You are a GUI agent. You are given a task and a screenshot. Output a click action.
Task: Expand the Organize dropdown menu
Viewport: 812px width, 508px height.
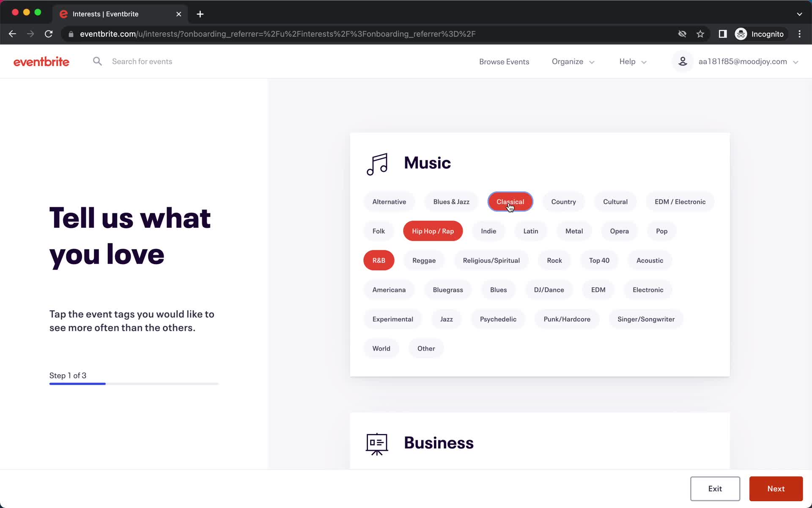pyautogui.click(x=573, y=61)
